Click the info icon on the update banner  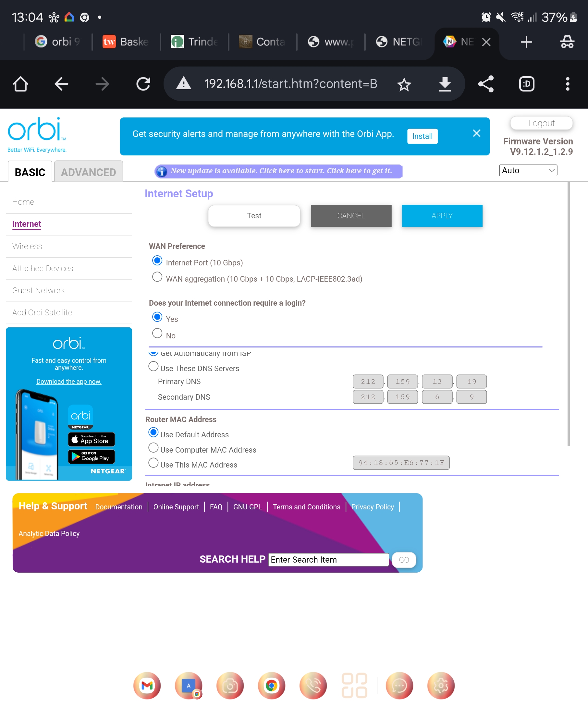[x=162, y=171]
